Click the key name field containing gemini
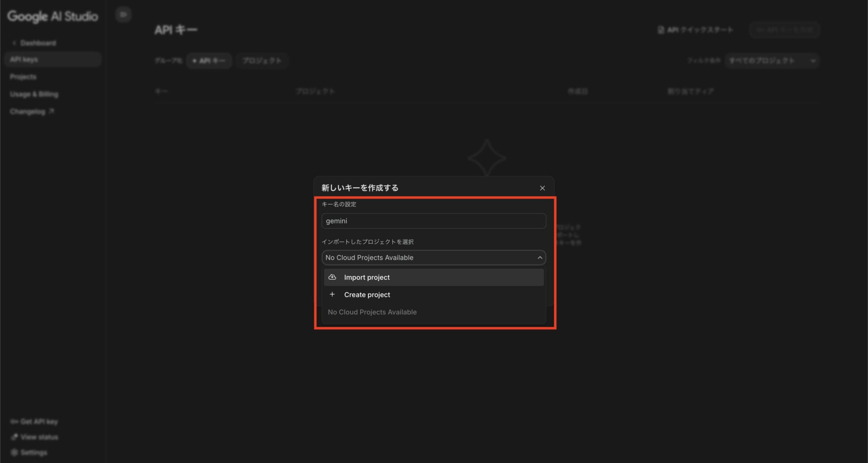The height and width of the screenshot is (463, 868). pyautogui.click(x=433, y=221)
